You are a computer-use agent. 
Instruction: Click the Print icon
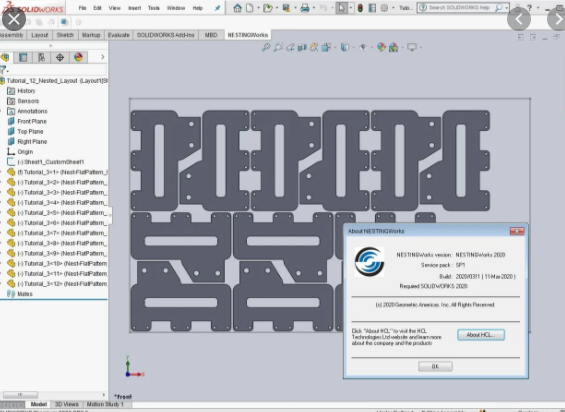click(x=305, y=8)
